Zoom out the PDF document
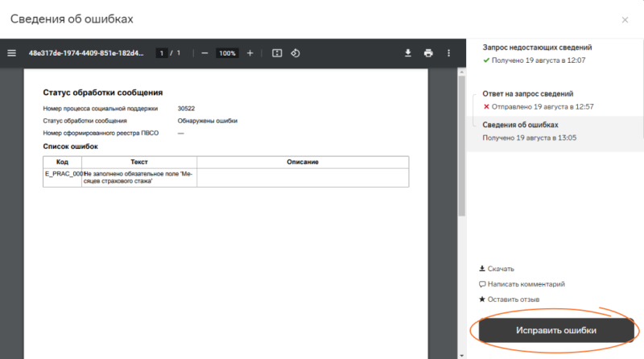Image resolution: width=644 pixels, height=359 pixels. [x=204, y=53]
